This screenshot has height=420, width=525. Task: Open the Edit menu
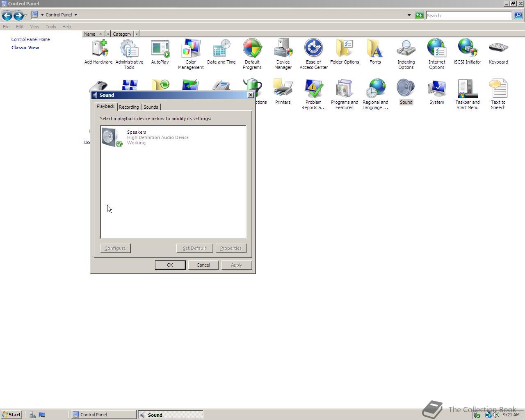pos(20,27)
